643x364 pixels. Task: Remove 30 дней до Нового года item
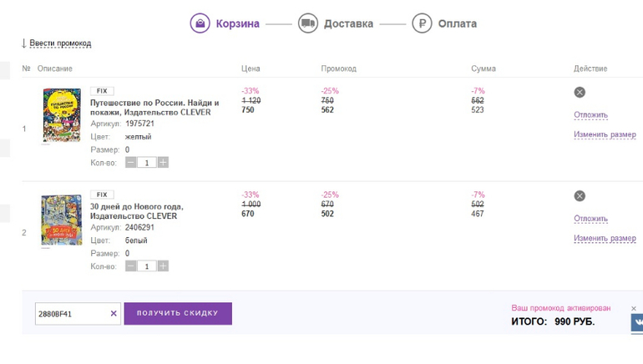coord(580,196)
